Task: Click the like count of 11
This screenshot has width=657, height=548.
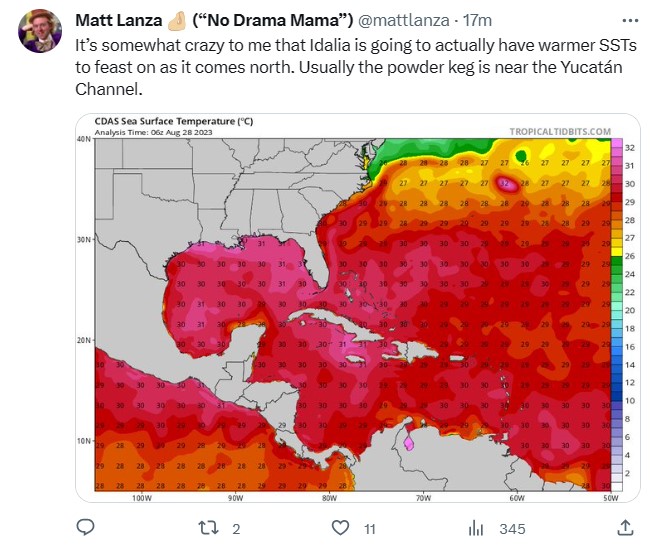Action: pyautogui.click(x=369, y=528)
